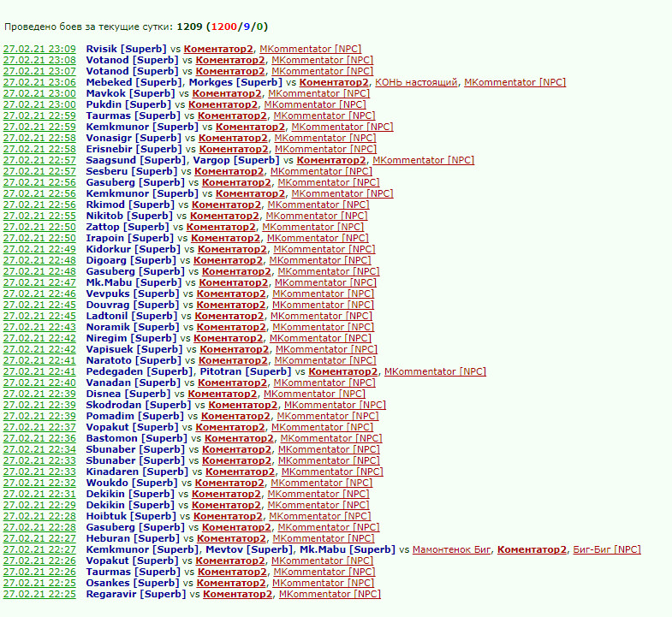The height and width of the screenshot is (617, 672).
Task: Open the 27.02.21 22:32 battle log link
Action: coord(39,484)
